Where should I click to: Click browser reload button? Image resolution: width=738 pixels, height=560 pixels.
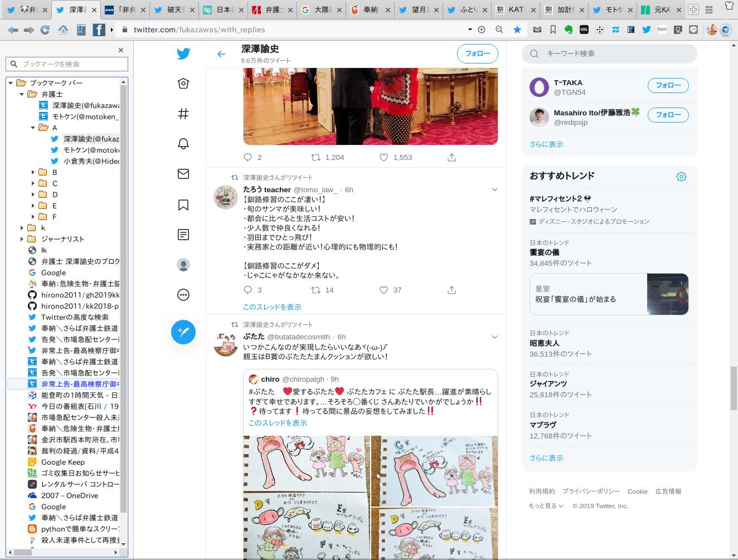[x=45, y=30]
